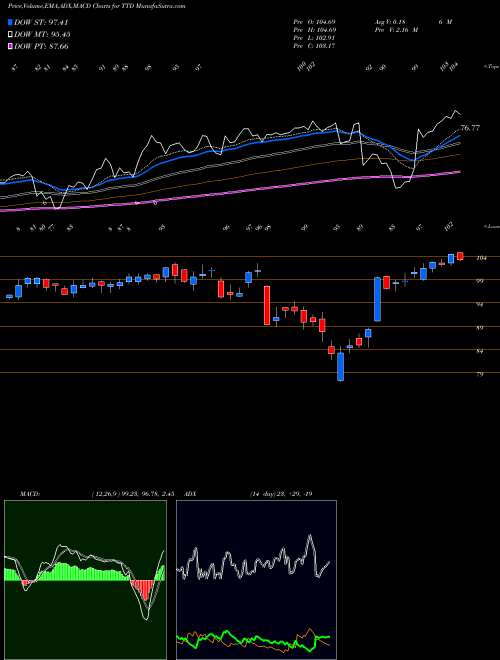
Task: Click the '6 M' period label
Action: [445, 22]
